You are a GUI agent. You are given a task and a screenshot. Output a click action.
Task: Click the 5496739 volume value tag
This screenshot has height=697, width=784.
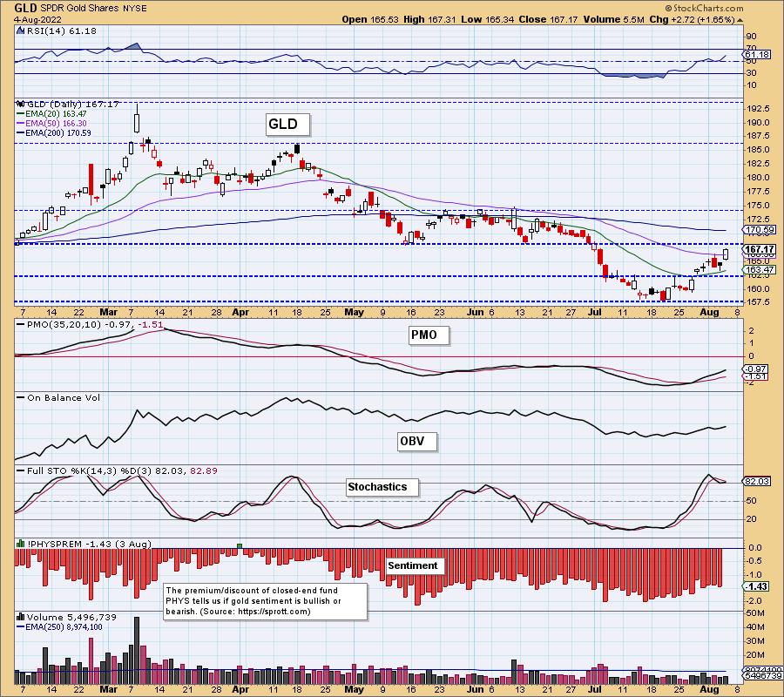click(x=762, y=676)
